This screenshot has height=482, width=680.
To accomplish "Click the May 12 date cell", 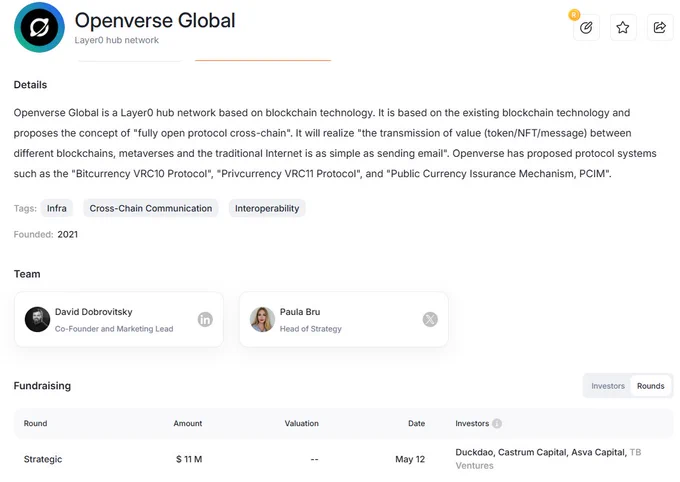I will (410, 459).
